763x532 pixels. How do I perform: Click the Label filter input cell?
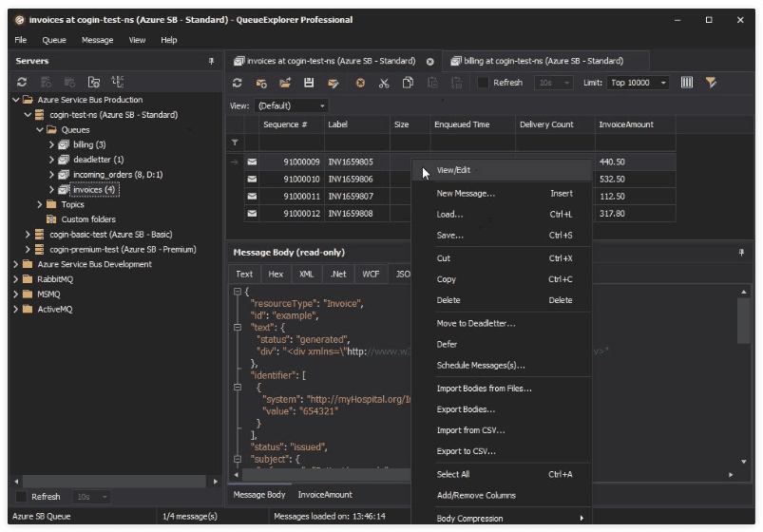point(356,142)
